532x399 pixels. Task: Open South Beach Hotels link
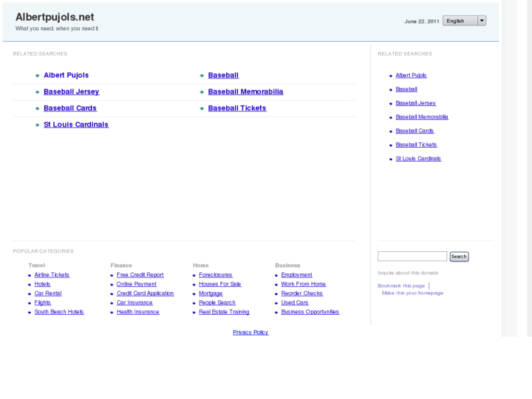pyautogui.click(x=59, y=312)
